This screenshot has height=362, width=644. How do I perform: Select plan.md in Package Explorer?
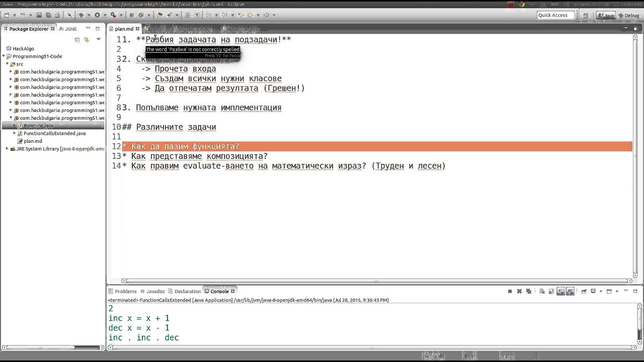pos(33,141)
